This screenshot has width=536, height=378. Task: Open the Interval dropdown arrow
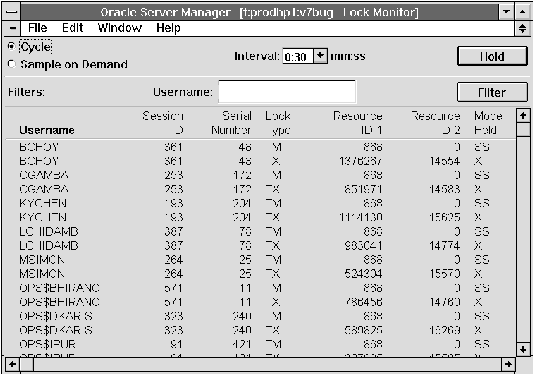pos(320,56)
